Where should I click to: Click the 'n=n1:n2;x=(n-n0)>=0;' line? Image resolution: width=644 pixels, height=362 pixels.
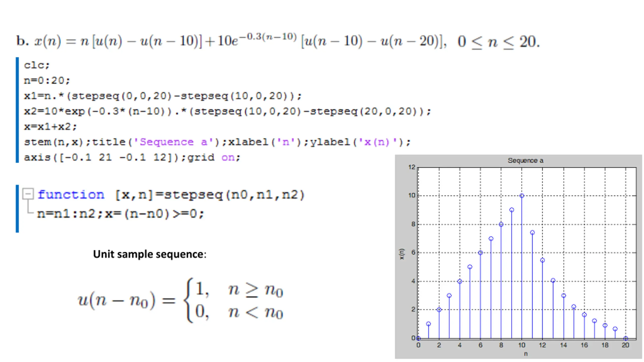(120, 214)
